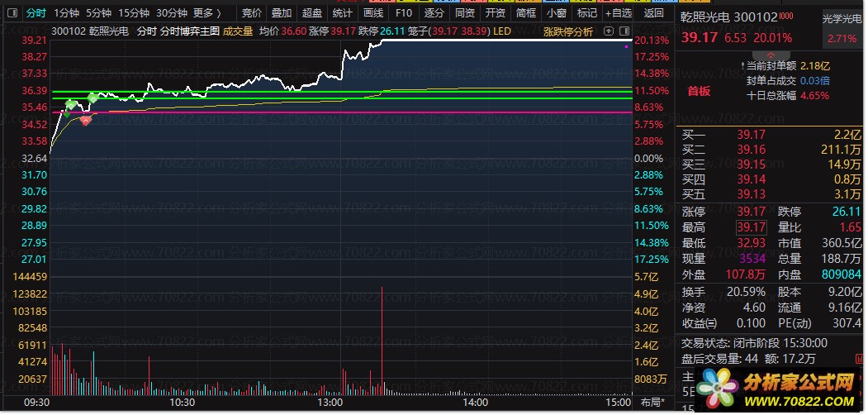Expand the 更多 periods menu
This screenshot has height=415, width=868.
207,12
